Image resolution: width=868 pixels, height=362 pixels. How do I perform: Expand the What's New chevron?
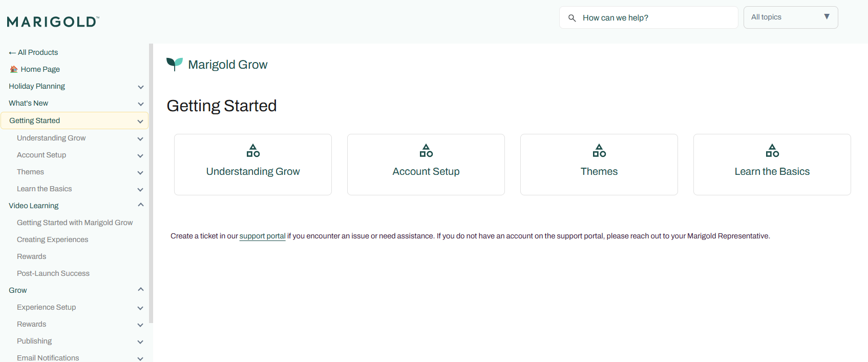click(x=140, y=104)
